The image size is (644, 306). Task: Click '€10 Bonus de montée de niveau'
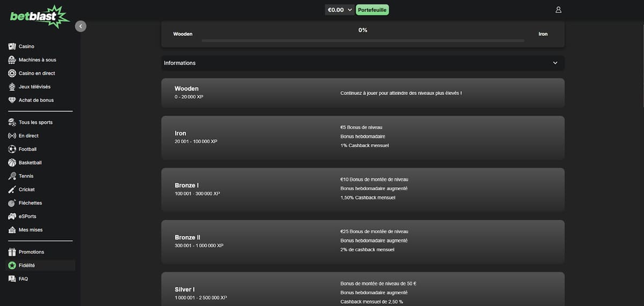(374, 180)
